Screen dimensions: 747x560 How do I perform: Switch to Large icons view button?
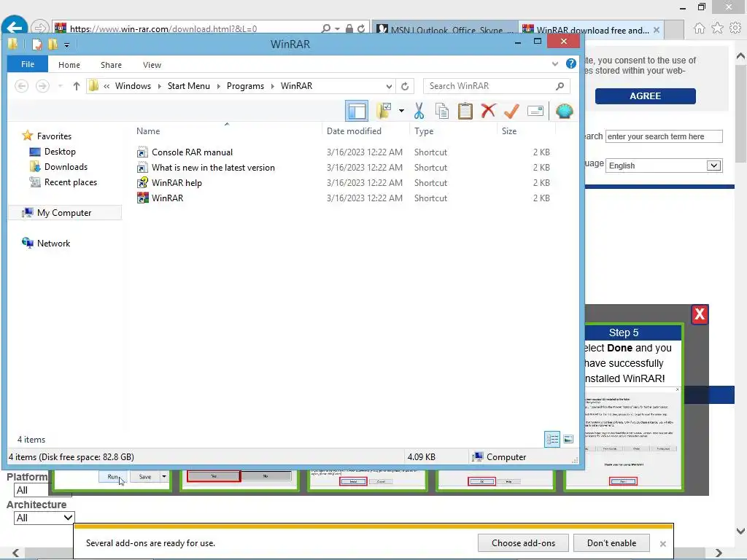(568, 439)
